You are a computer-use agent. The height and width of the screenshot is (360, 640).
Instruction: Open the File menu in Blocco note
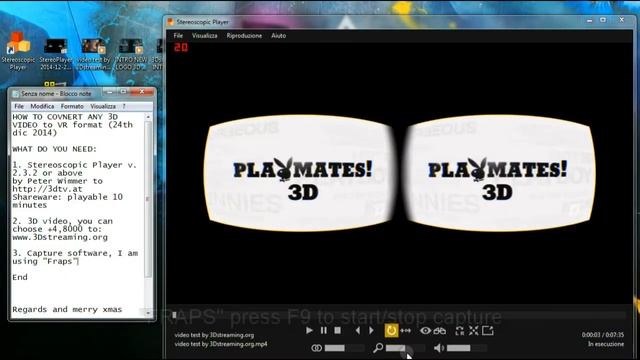(x=19, y=106)
